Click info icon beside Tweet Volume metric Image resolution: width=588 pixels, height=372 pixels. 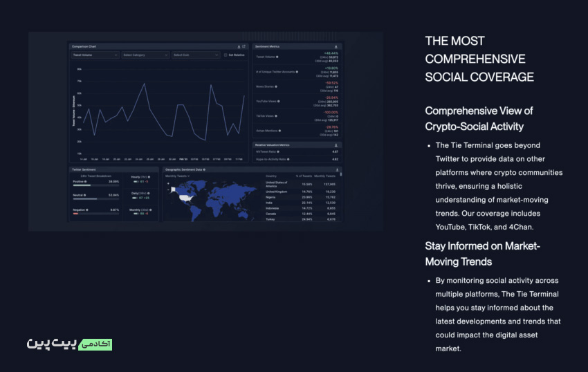pos(277,57)
